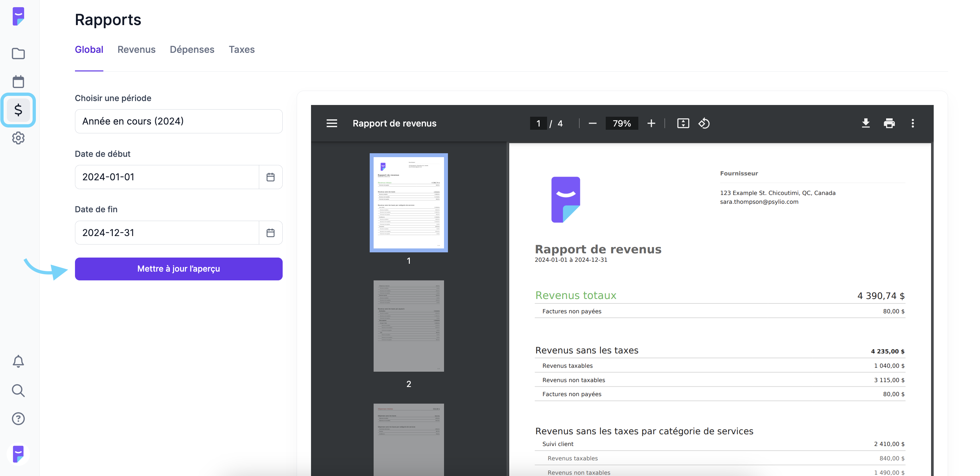Select page 2 thumbnail
980x476 pixels.
pyautogui.click(x=408, y=326)
